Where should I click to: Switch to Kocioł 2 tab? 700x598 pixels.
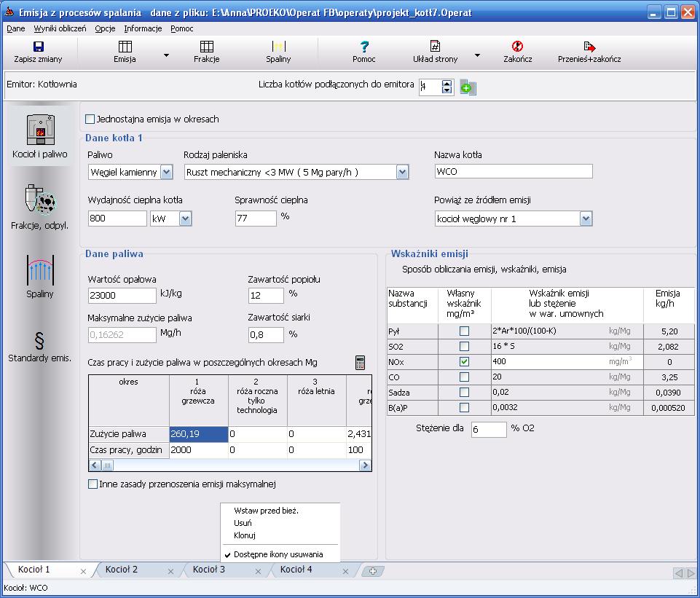click(122, 570)
